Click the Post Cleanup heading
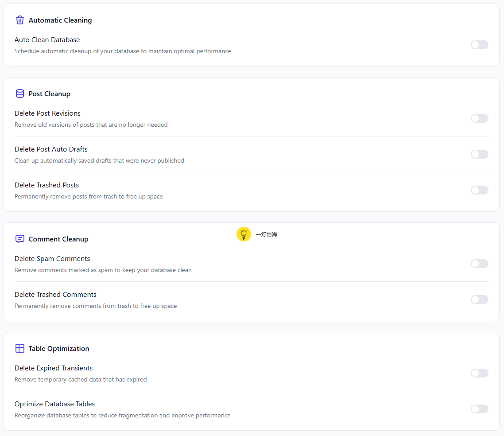The image size is (504, 436). click(x=50, y=94)
